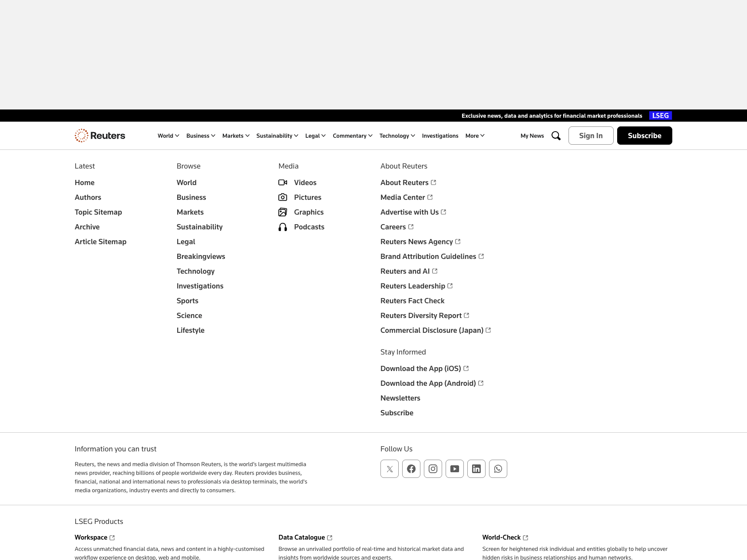This screenshot has width=747, height=560.
Task: Open the Facebook social icon
Action: click(x=411, y=469)
